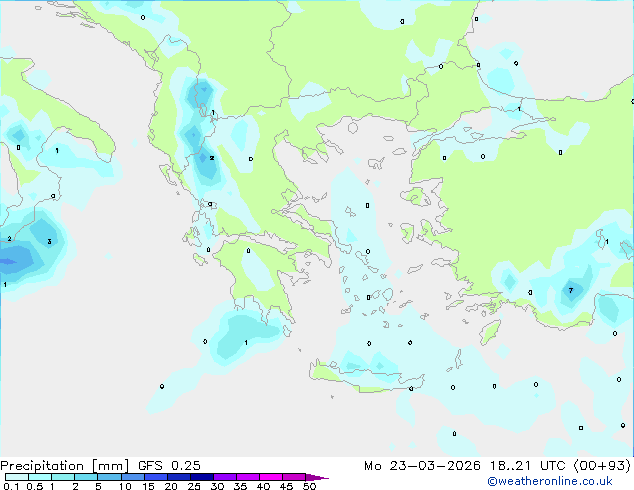Choose the 2–5 mm legend color segment
This screenshot has height=490, width=634.
tap(86, 477)
